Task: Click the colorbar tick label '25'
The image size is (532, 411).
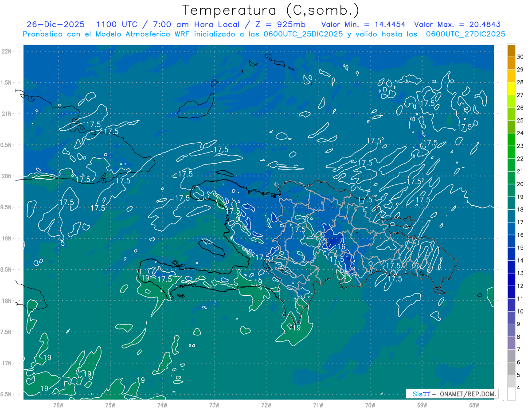Action: tap(520, 120)
